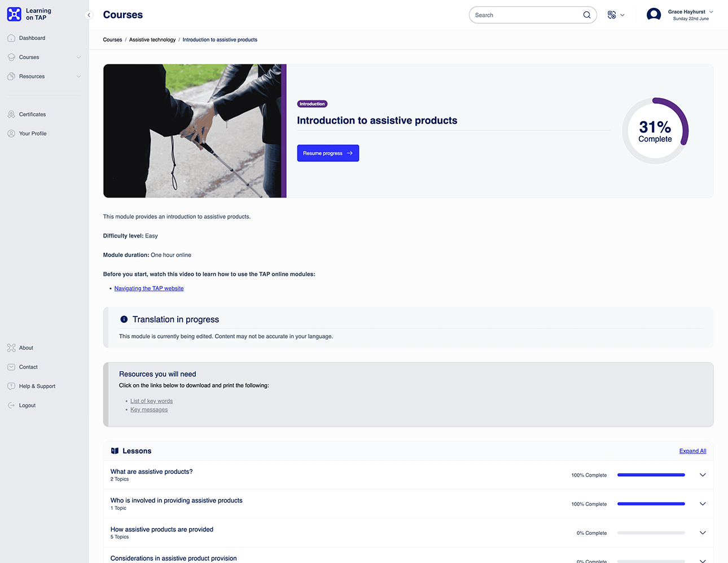
Task: Click the 'Introduction to assistive products' breadcrumb text
Action: coord(220,39)
